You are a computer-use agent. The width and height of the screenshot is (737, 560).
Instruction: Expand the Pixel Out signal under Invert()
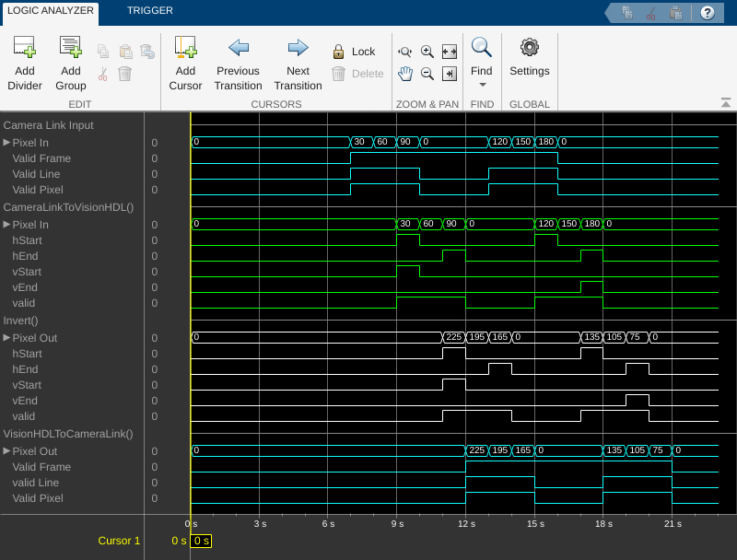coord(7,338)
